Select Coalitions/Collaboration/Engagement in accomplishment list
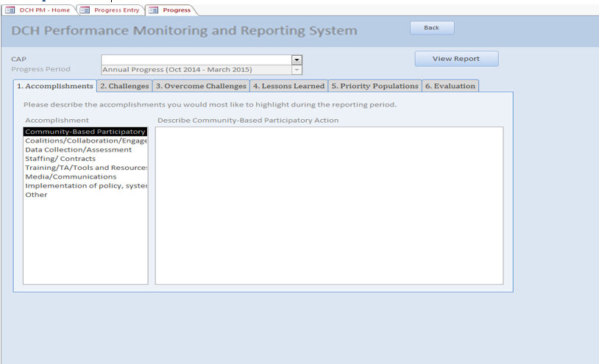Image resolution: width=599 pixels, height=364 pixels. [85, 140]
